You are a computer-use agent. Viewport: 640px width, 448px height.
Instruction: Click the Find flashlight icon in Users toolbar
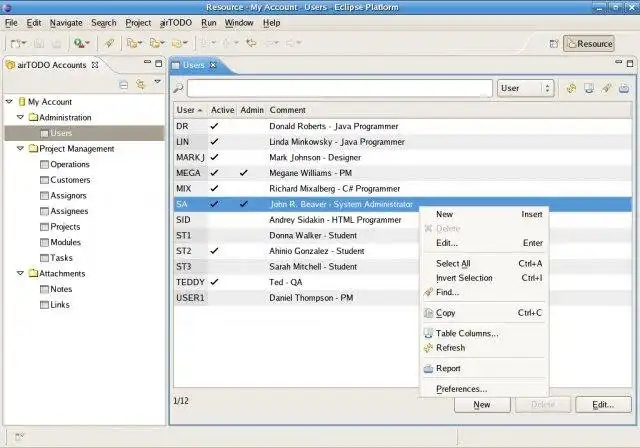607,88
